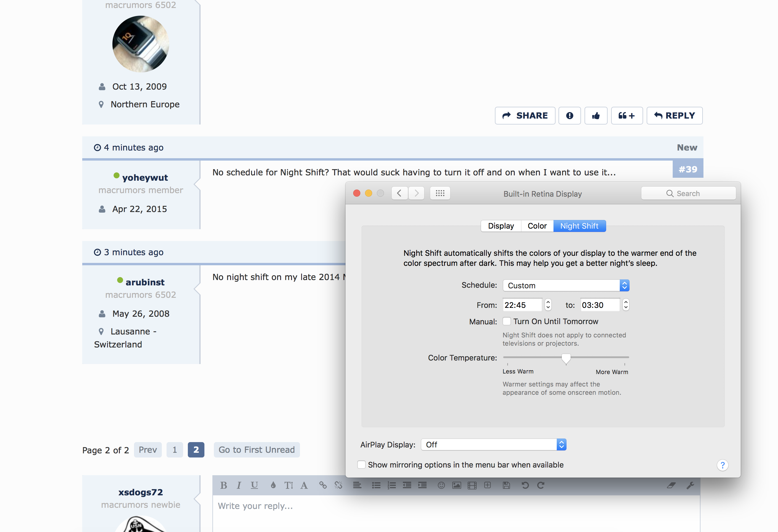778x532 pixels.
Task: Report post with exclamation icon
Action: click(x=569, y=115)
